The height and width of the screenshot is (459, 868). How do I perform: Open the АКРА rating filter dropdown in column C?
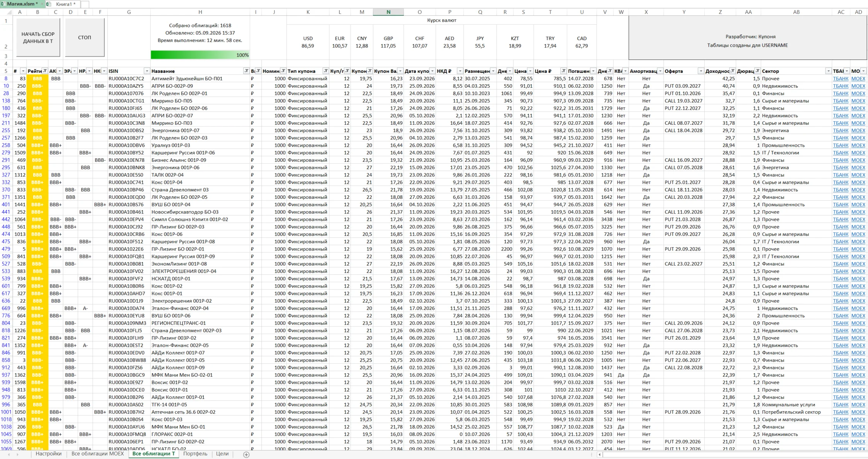click(59, 71)
